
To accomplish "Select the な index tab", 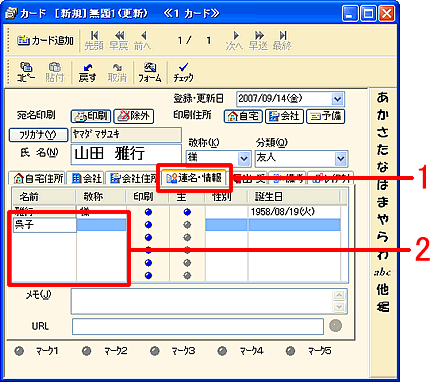I will click(x=382, y=167).
